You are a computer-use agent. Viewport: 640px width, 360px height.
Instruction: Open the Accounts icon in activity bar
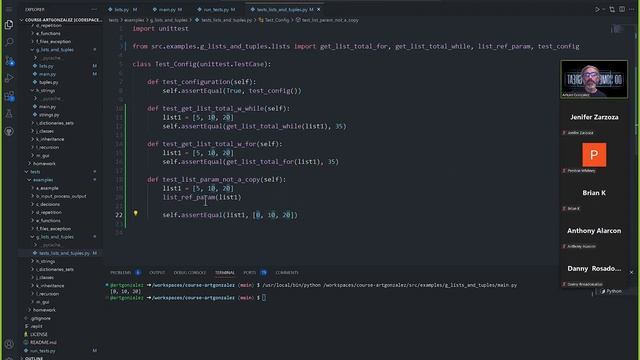coord(9,344)
